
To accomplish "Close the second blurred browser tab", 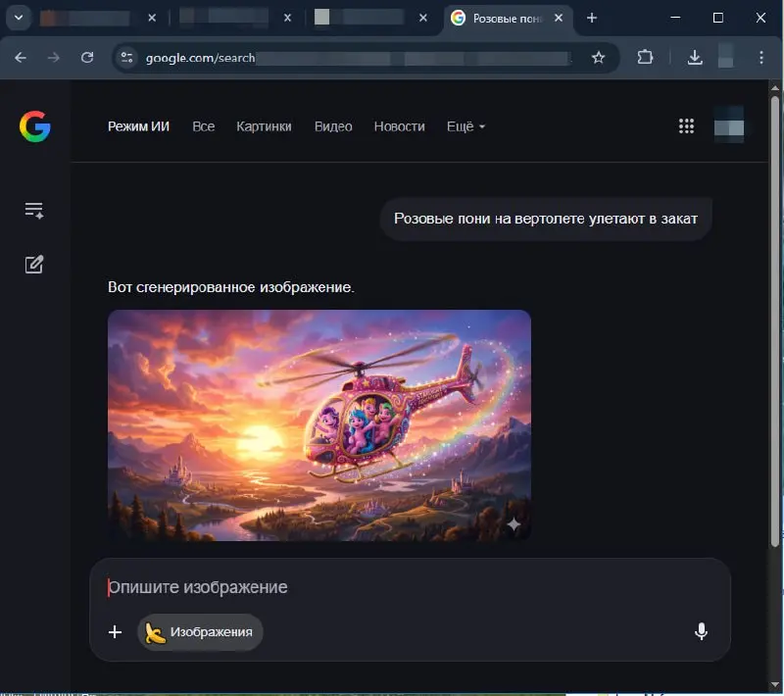I will (287, 18).
